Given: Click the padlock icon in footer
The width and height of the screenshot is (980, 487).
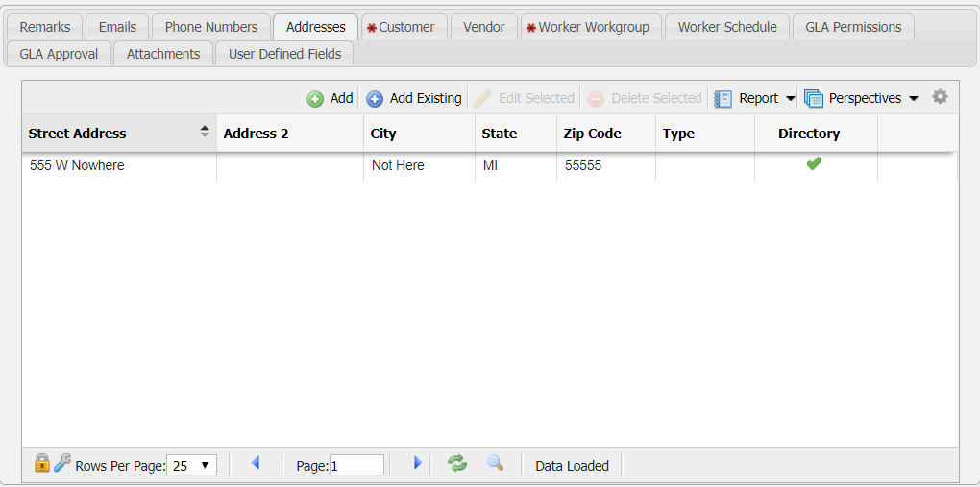Looking at the screenshot, I should (x=41, y=464).
